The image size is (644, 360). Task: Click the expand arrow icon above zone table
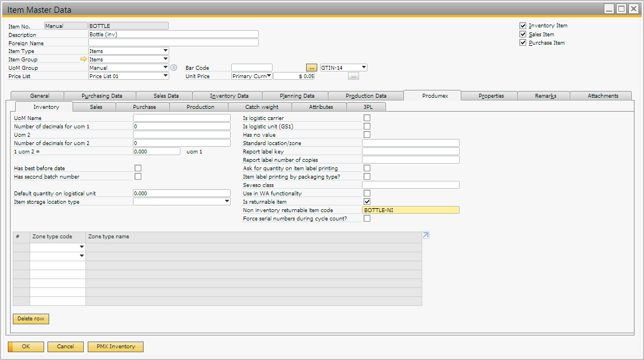tap(426, 236)
